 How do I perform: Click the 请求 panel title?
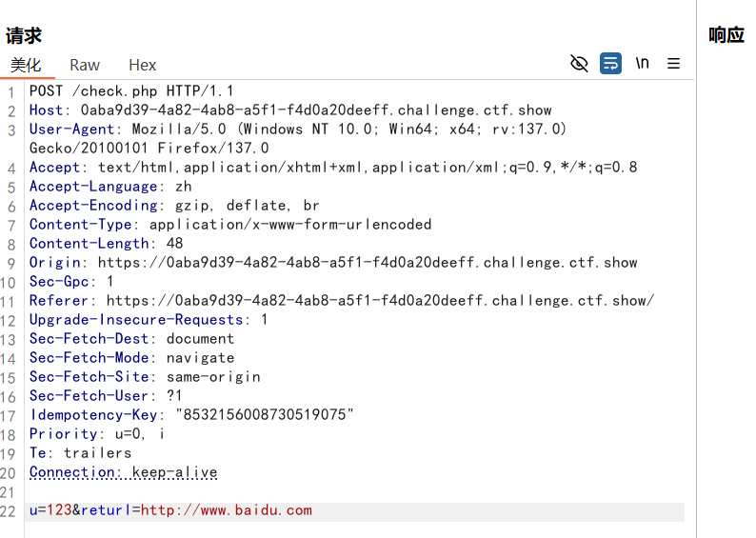24,36
